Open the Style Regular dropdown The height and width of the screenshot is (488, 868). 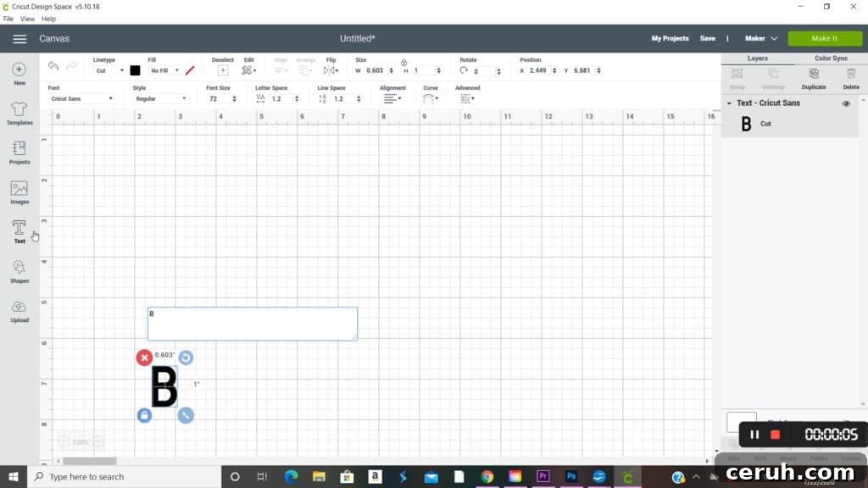pos(160,98)
